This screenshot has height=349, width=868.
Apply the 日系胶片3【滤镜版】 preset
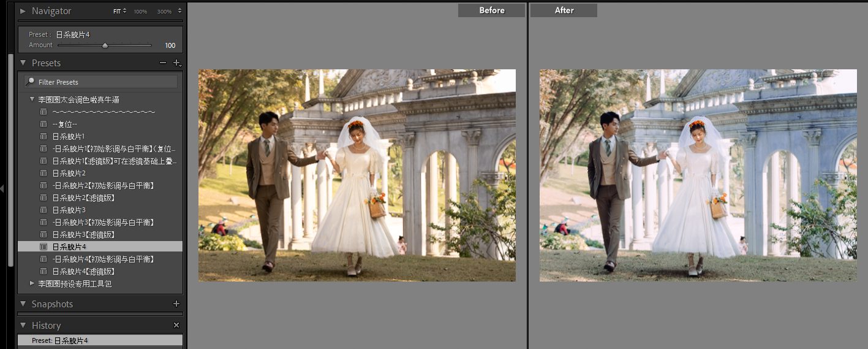pos(83,234)
